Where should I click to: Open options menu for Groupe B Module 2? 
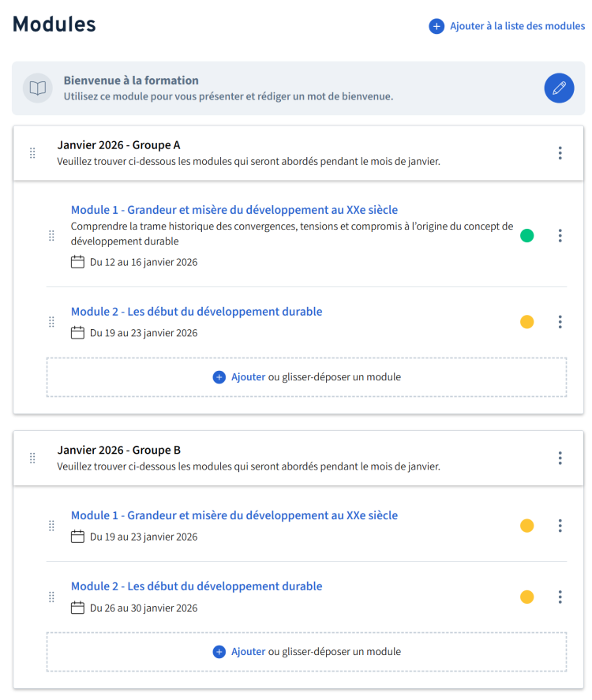click(x=560, y=597)
